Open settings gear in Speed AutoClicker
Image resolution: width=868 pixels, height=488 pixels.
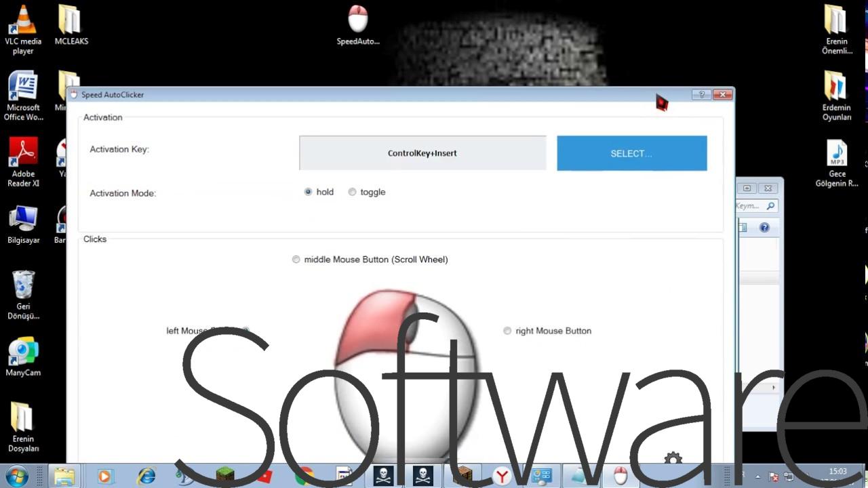(673, 459)
